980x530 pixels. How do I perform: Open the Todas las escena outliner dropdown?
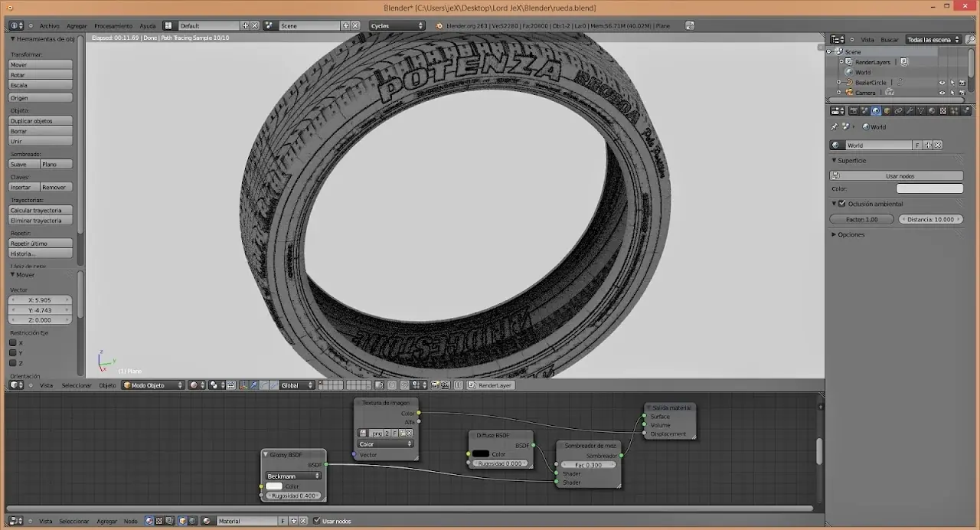point(932,39)
